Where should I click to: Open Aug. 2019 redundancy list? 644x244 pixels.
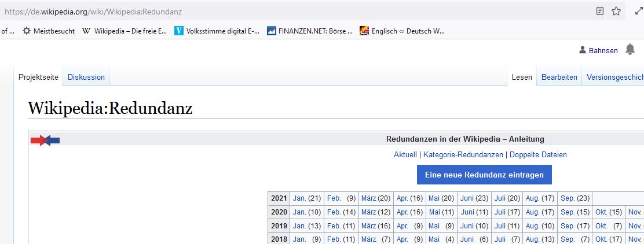pos(533,225)
